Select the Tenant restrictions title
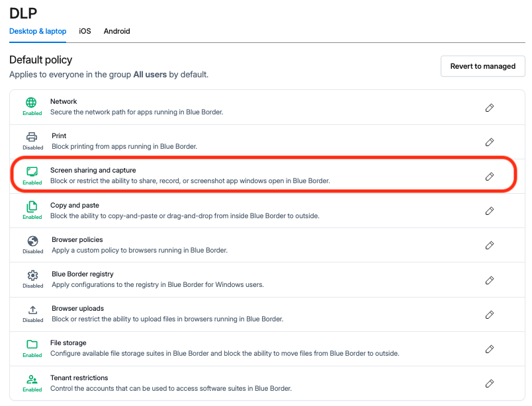This screenshot has width=532, height=406. pos(79,378)
